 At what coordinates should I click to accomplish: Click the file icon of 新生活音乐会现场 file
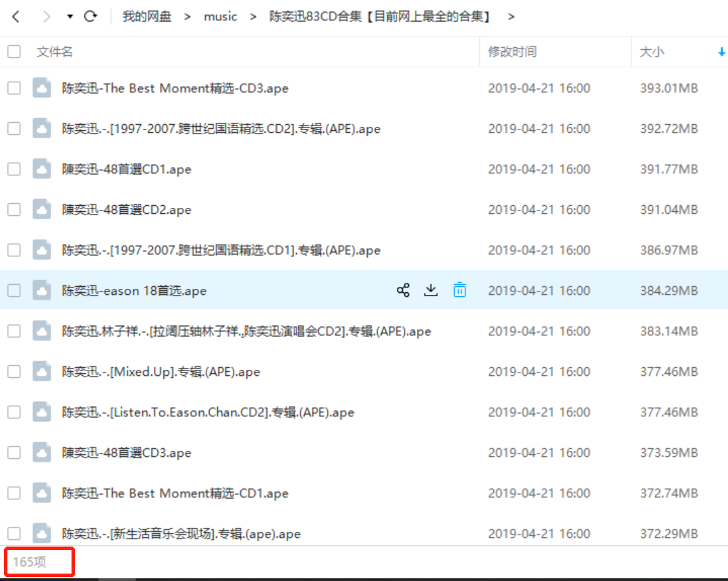(42, 533)
